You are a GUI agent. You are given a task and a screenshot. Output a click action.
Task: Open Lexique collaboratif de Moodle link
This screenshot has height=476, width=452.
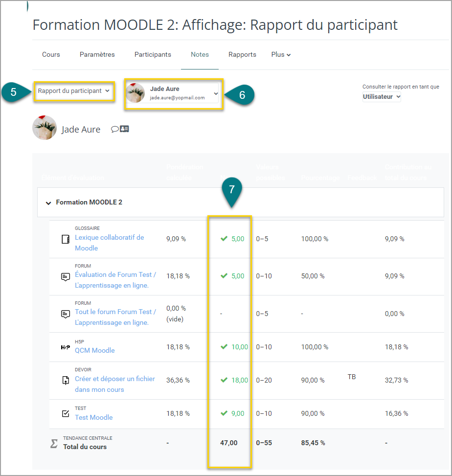[x=109, y=243]
